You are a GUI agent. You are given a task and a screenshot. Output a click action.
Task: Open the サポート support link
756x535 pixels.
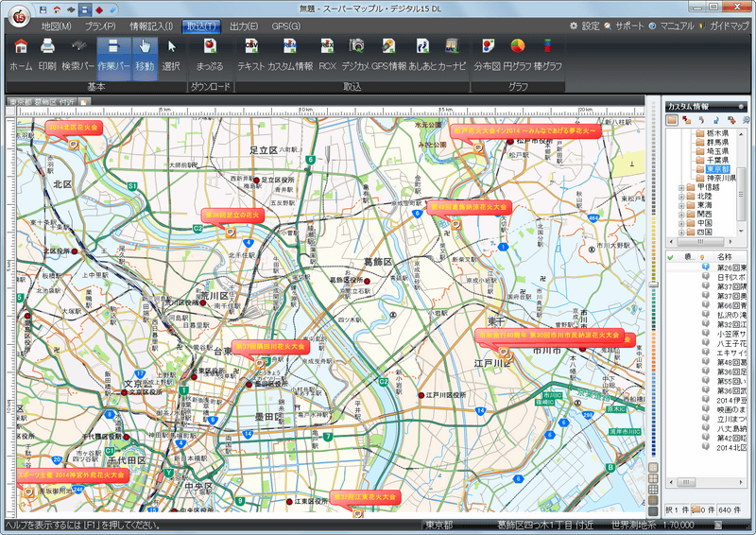coord(625,26)
